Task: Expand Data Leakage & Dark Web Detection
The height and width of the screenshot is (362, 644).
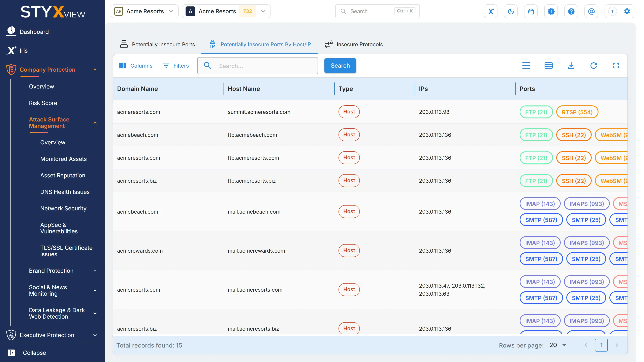Action: [95, 313]
